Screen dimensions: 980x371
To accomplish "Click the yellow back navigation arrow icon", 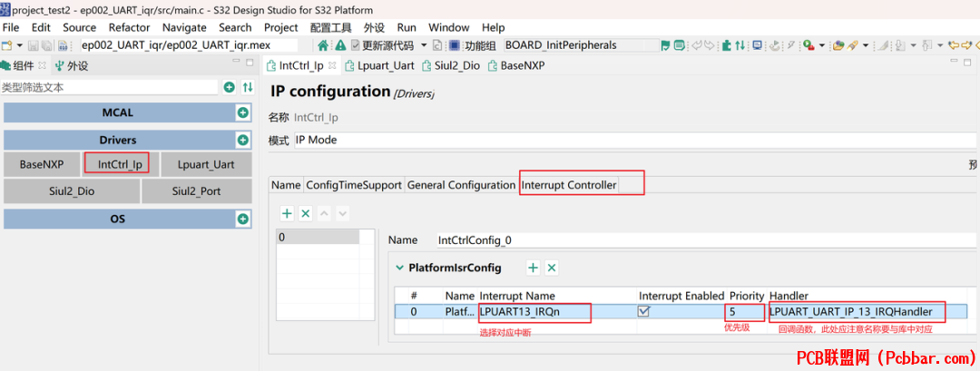I will [x=954, y=45].
